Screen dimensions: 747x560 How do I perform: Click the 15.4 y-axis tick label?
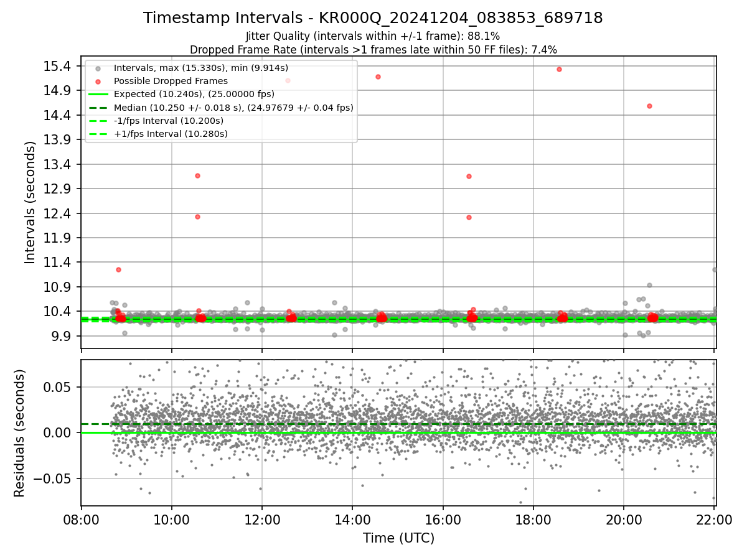[x=59, y=67]
